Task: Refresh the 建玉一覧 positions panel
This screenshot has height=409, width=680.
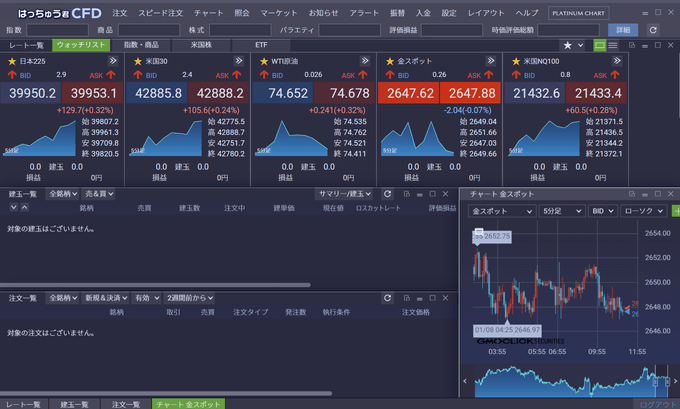Action: tap(387, 194)
